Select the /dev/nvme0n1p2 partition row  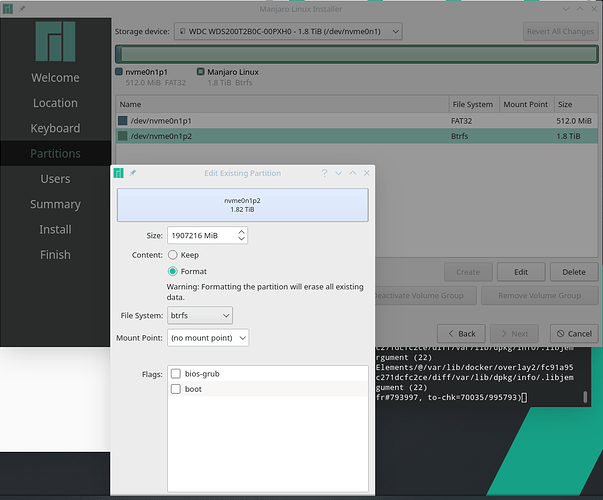(x=356, y=136)
